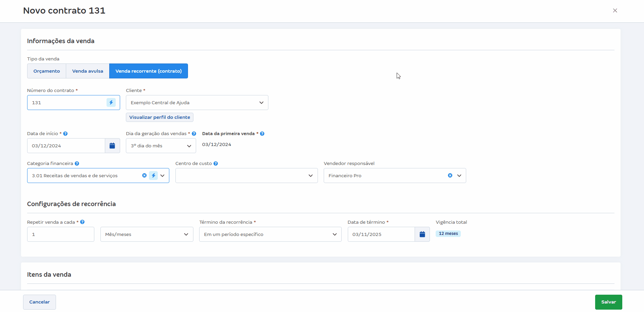Click help icon beside Centro de custo
The width and height of the screenshot is (644, 312).
[216, 164]
